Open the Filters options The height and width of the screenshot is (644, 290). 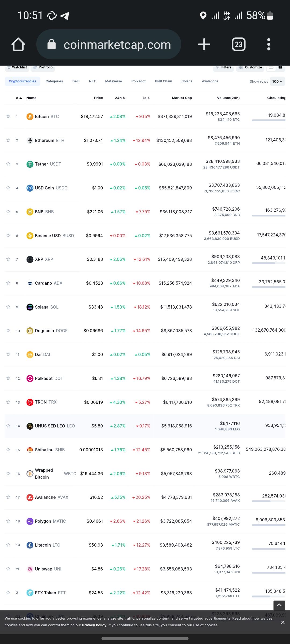pyautogui.click(x=223, y=68)
